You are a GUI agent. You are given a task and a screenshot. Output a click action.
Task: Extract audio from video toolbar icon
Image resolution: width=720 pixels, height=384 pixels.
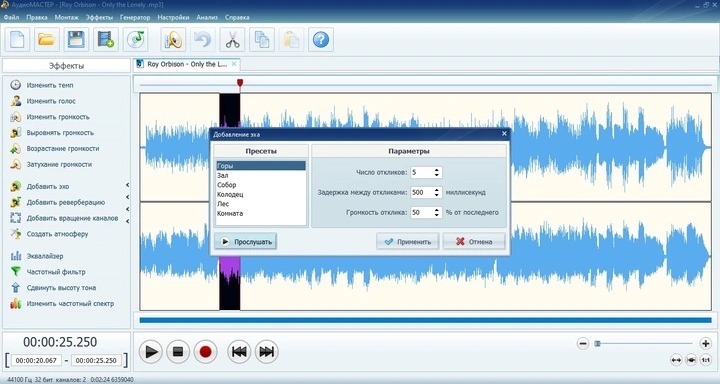pyautogui.click(x=106, y=40)
